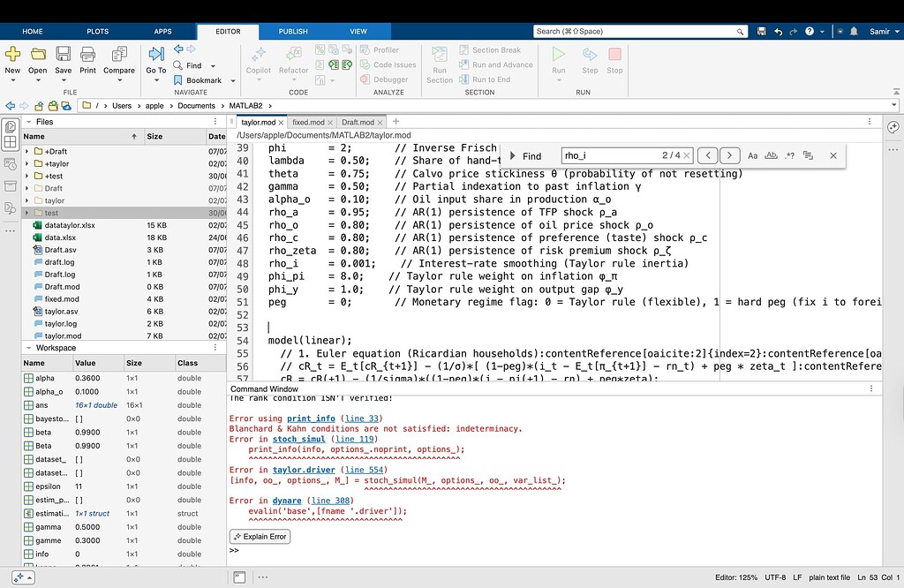
Task: Open the address bar history dropdown
Action: click(894, 105)
